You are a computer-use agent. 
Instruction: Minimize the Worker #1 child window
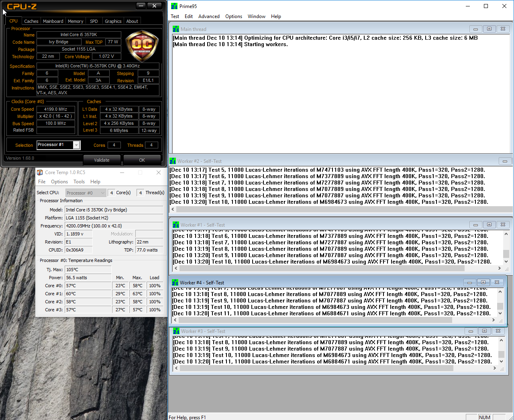point(475,225)
